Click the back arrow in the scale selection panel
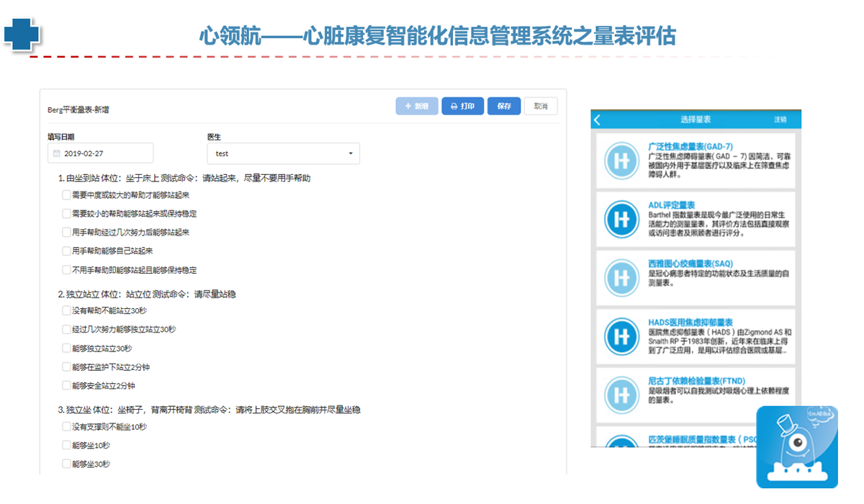 (x=597, y=120)
